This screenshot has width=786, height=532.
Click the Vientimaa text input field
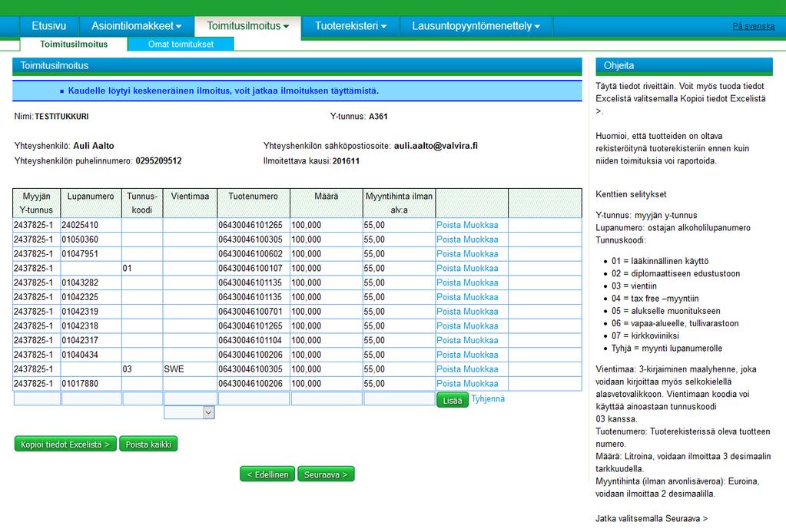(191, 398)
